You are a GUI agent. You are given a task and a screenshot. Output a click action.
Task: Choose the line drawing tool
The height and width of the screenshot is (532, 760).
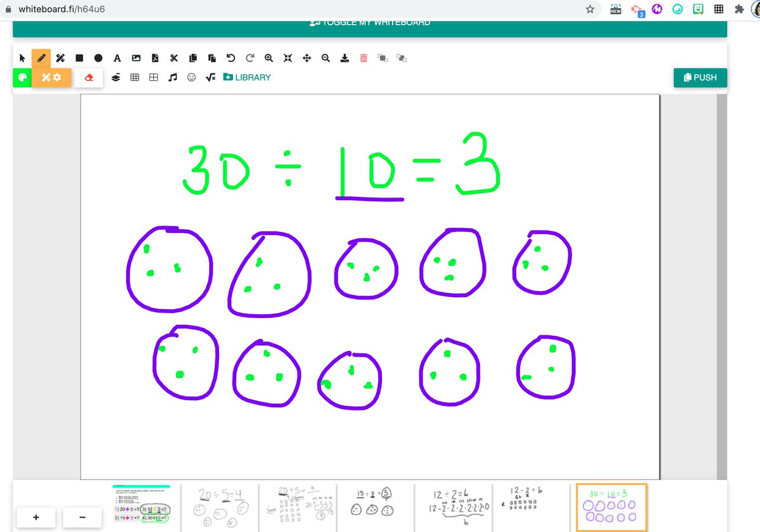point(60,58)
